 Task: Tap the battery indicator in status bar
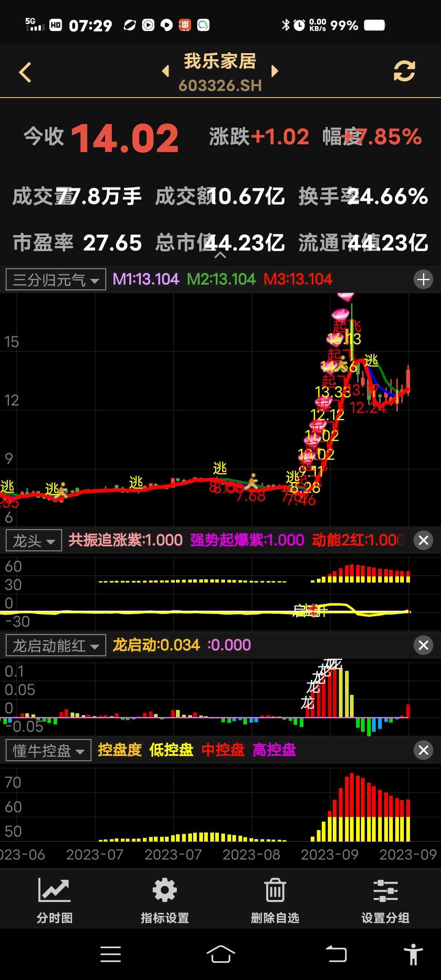point(374,25)
